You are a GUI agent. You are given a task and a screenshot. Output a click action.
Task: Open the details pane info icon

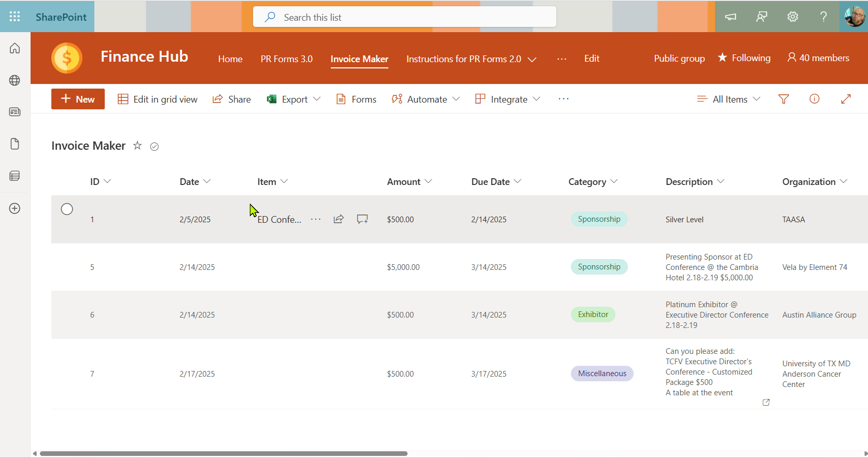coord(815,99)
